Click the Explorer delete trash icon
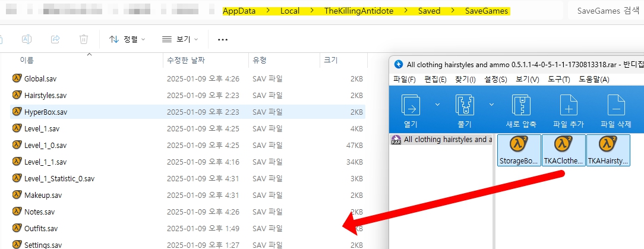644x249 pixels. point(84,39)
